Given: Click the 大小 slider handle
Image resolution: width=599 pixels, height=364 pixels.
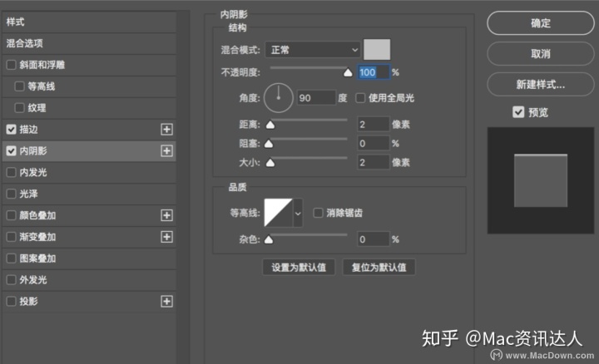Looking at the screenshot, I should [270, 163].
